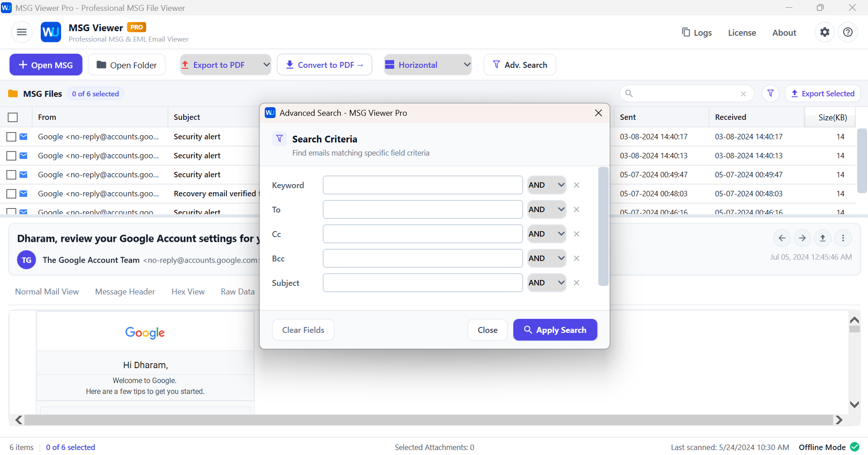Open the Bcc AND operator dropdown
The image size is (868, 455).
tap(547, 258)
